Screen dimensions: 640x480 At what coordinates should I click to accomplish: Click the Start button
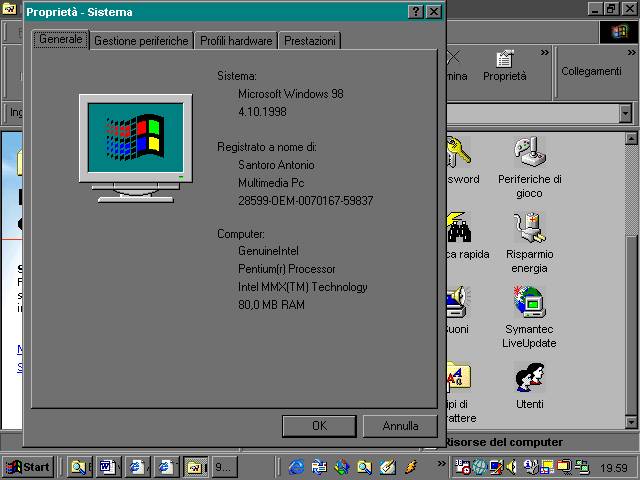28,467
